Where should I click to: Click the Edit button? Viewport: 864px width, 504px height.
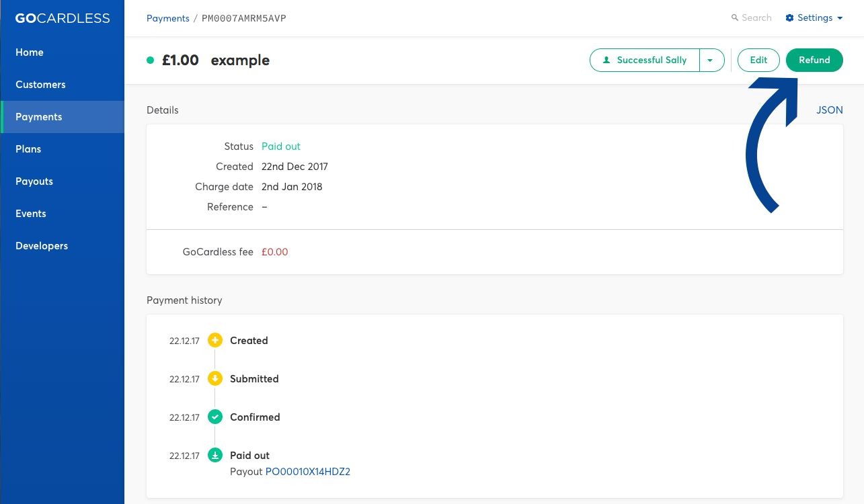click(758, 60)
